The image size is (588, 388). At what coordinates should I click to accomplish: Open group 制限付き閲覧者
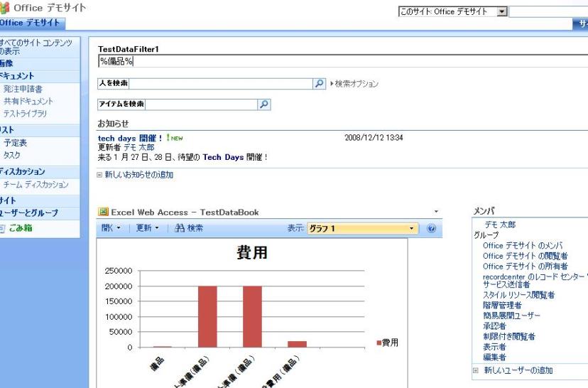pos(509,337)
